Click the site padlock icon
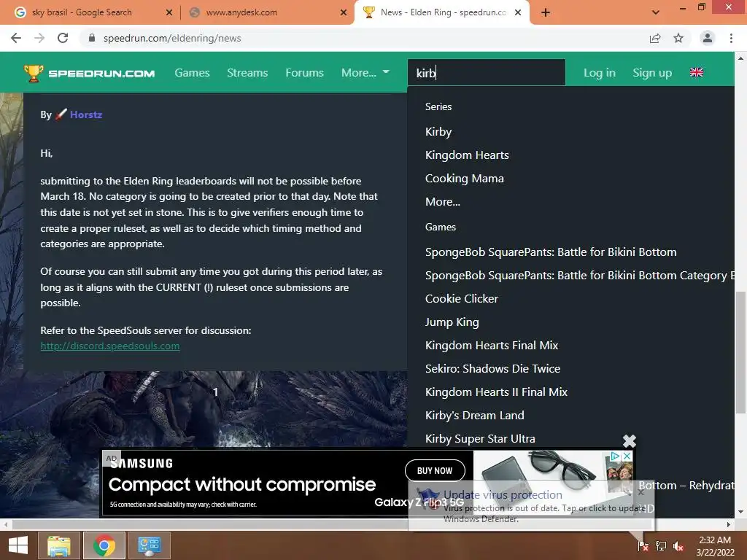Image resolution: width=747 pixels, height=560 pixels. click(92, 38)
